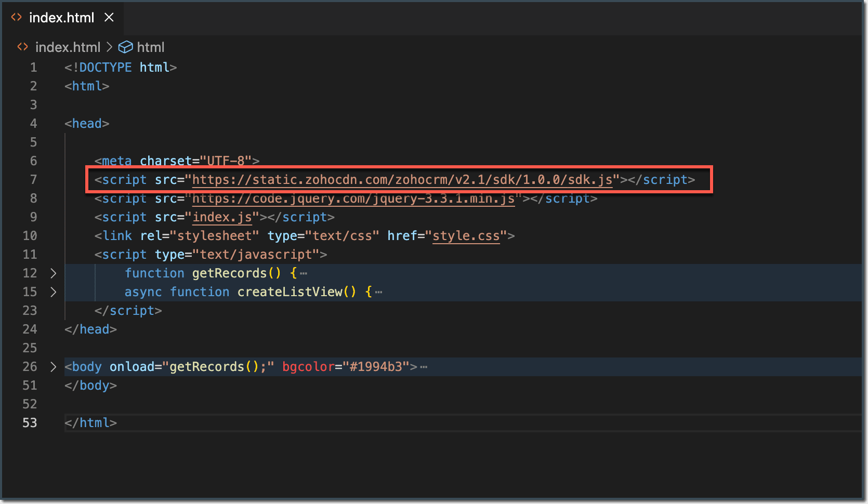Follow the zohocdn sdk.js script link

click(402, 180)
